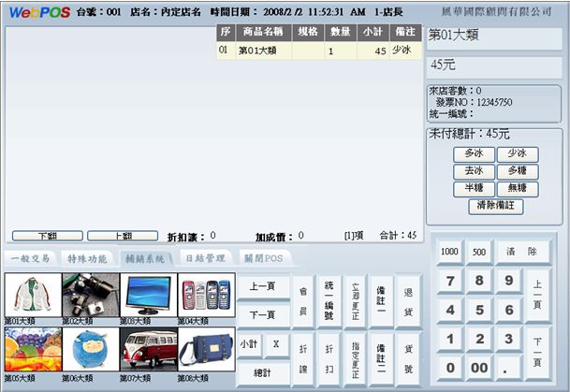
Task: Tap keypad digit 9
Action: (509, 281)
